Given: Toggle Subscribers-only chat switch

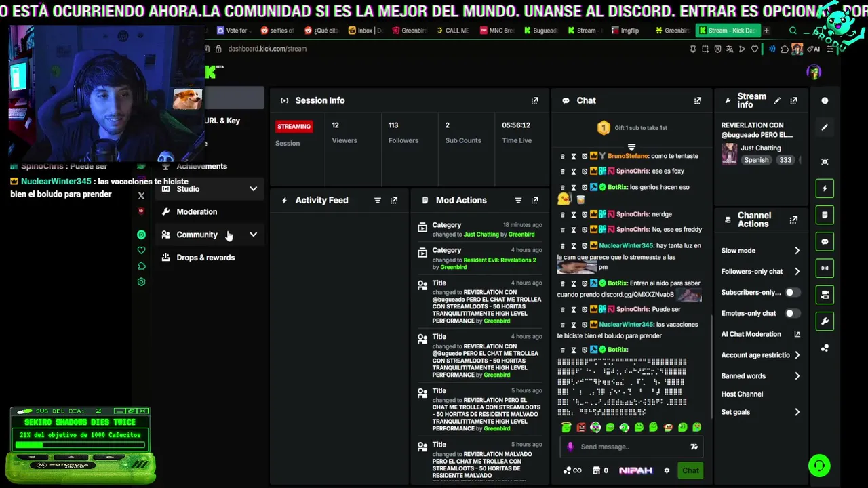Looking at the screenshot, I should 792,293.
